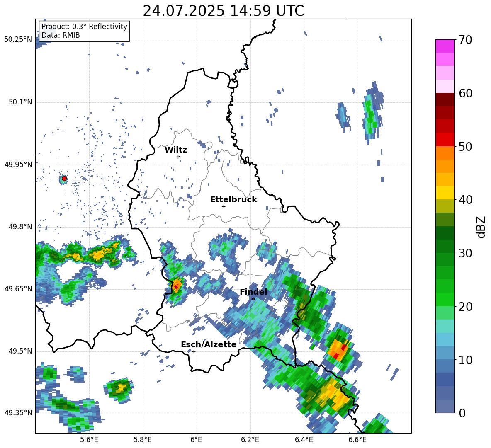Click the Esch/Alzette city label

click(209, 345)
